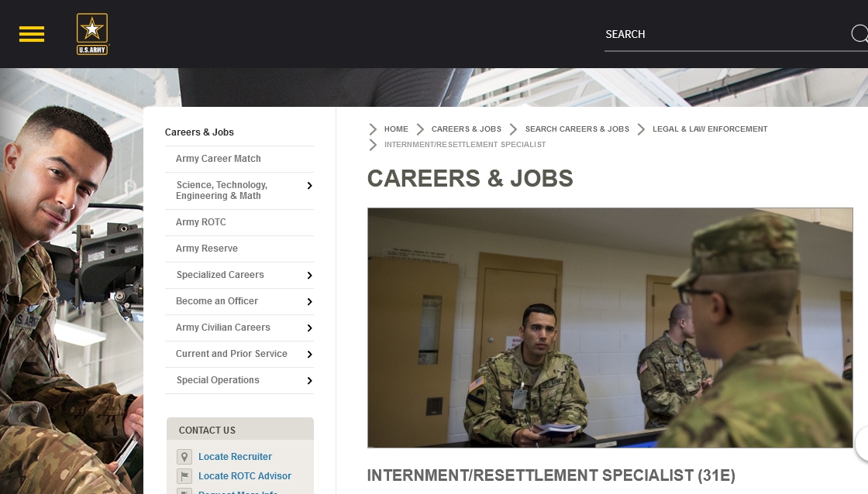Click the Careers & Jobs sidebar heading

(199, 132)
